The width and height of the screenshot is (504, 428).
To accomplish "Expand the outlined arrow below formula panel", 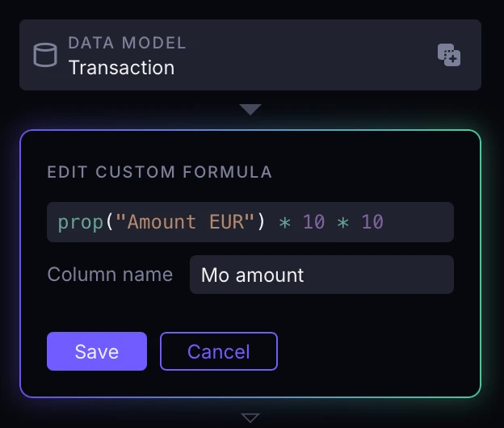I will (250, 418).
